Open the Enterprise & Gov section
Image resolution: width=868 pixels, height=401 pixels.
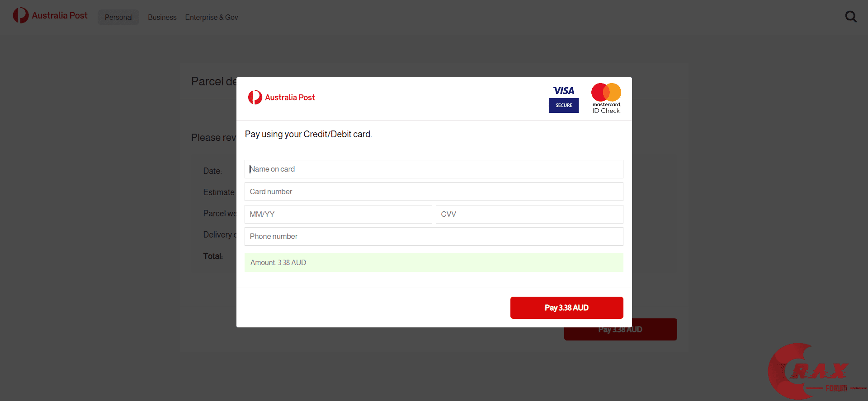tap(212, 17)
